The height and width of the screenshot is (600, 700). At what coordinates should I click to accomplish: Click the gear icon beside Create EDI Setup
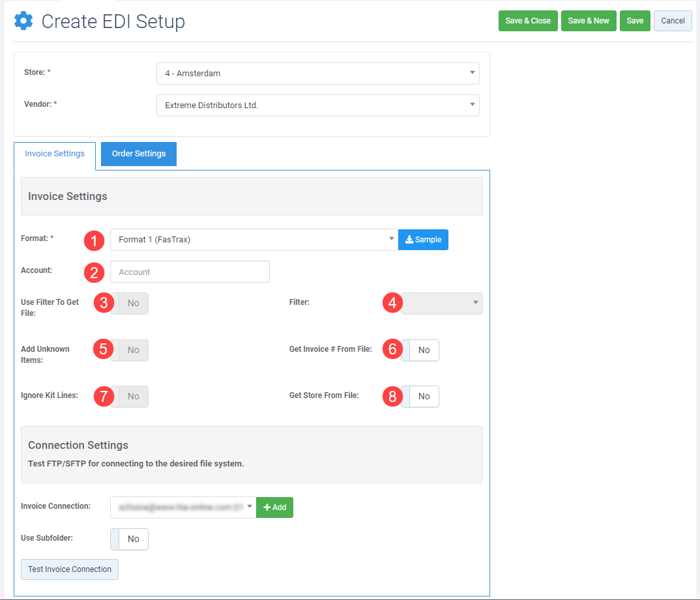[23, 21]
